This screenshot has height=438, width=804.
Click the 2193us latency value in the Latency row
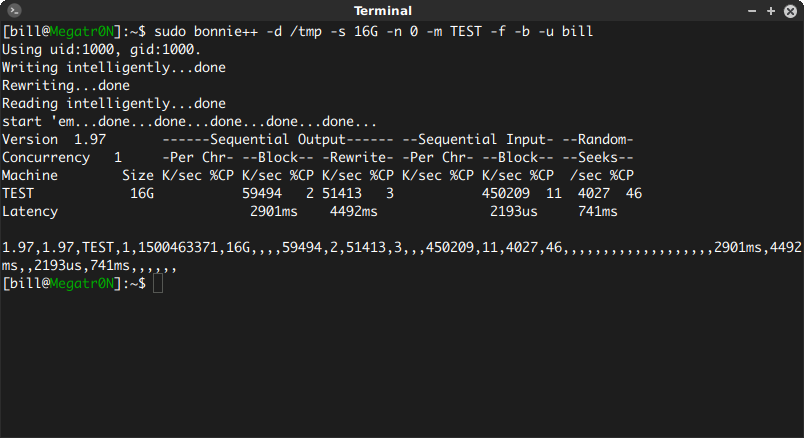514,212
